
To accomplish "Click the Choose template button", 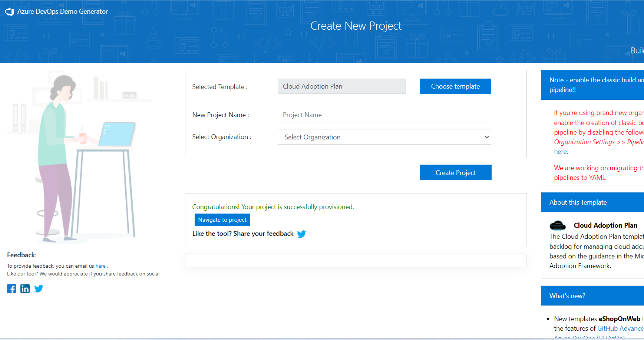I will pos(455,86).
